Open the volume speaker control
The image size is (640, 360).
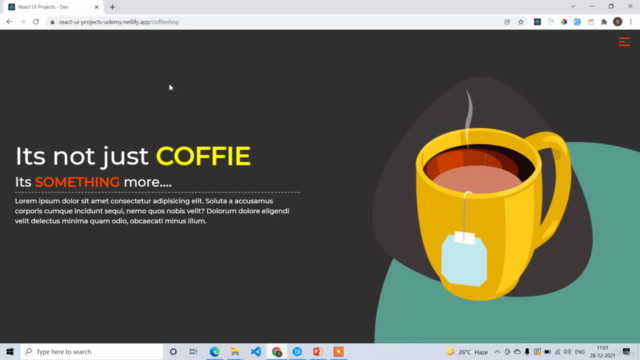567,352
